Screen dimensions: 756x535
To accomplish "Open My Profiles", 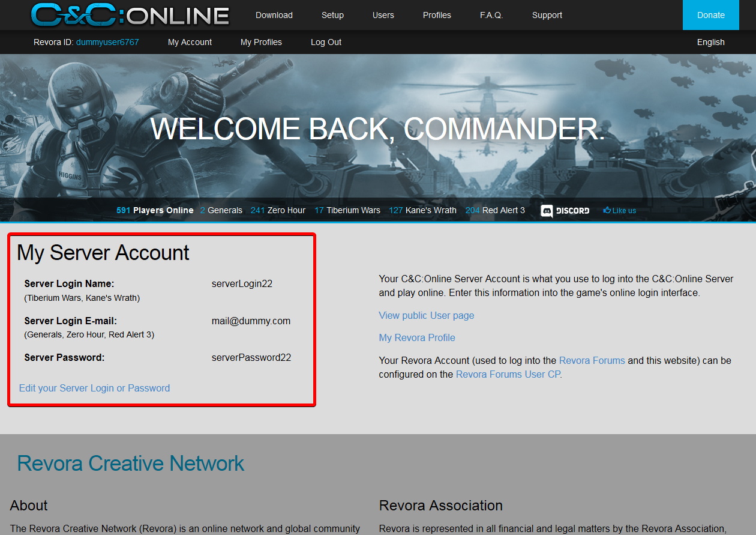I will coord(261,42).
